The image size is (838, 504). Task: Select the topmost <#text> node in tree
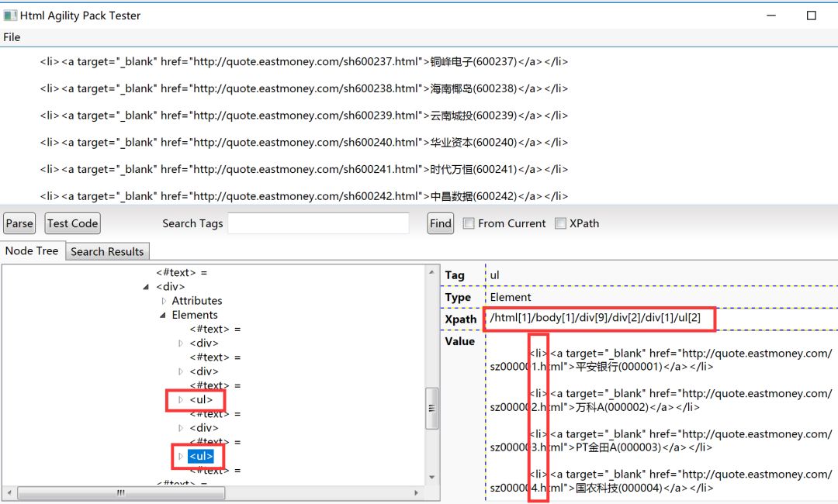click(182, 272)
